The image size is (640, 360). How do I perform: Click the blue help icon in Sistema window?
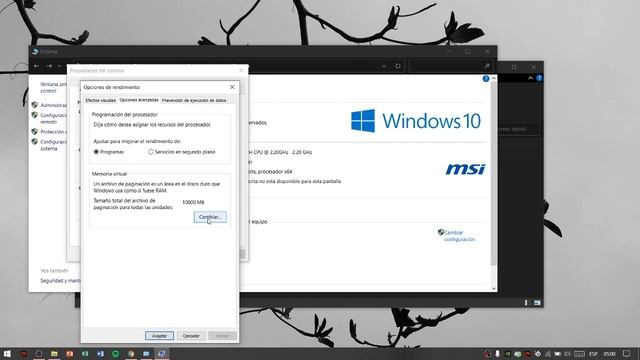tap(486, 79)
